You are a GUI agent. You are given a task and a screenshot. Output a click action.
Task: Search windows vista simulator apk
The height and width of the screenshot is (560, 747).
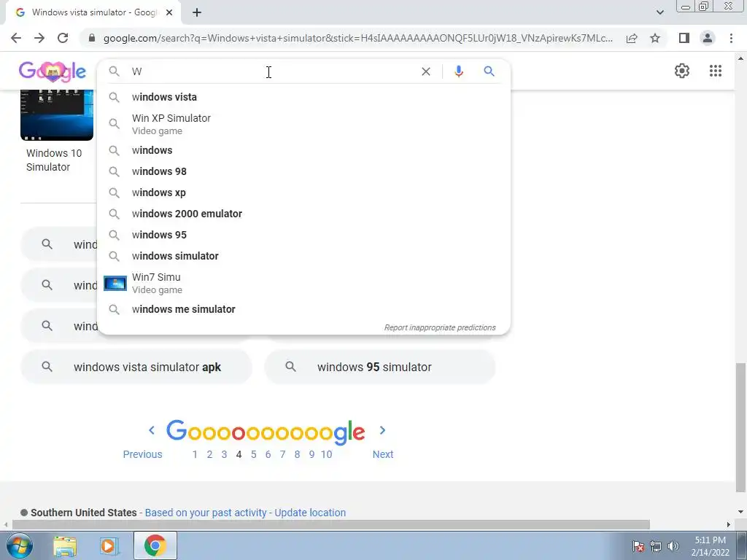tap(136, 367)
